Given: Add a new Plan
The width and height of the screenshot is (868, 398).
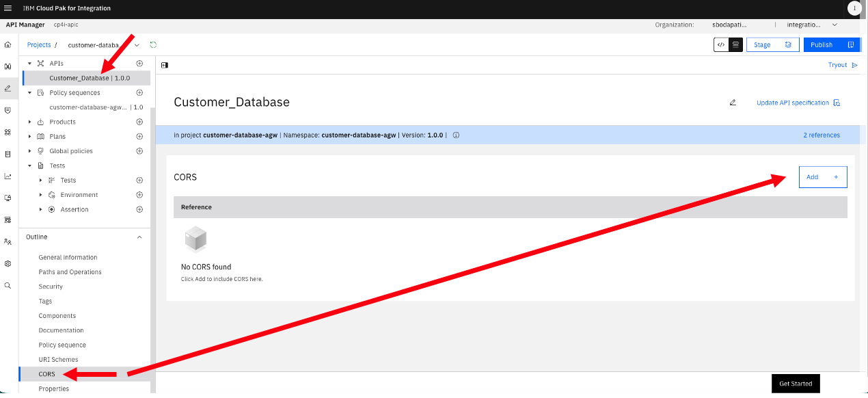Looking at the screenshot, I should (139, 136).
